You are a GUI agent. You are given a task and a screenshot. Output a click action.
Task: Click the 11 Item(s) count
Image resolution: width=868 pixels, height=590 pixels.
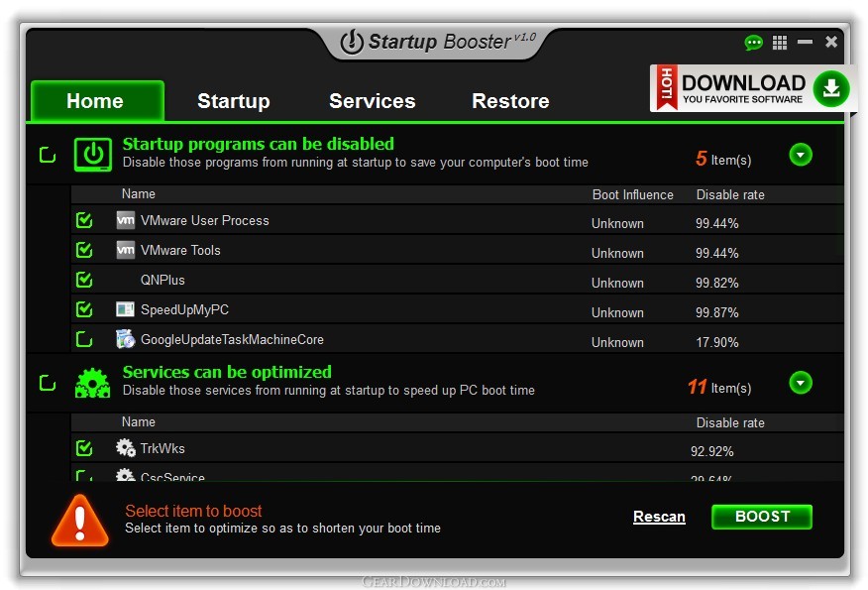pos(719,387)
